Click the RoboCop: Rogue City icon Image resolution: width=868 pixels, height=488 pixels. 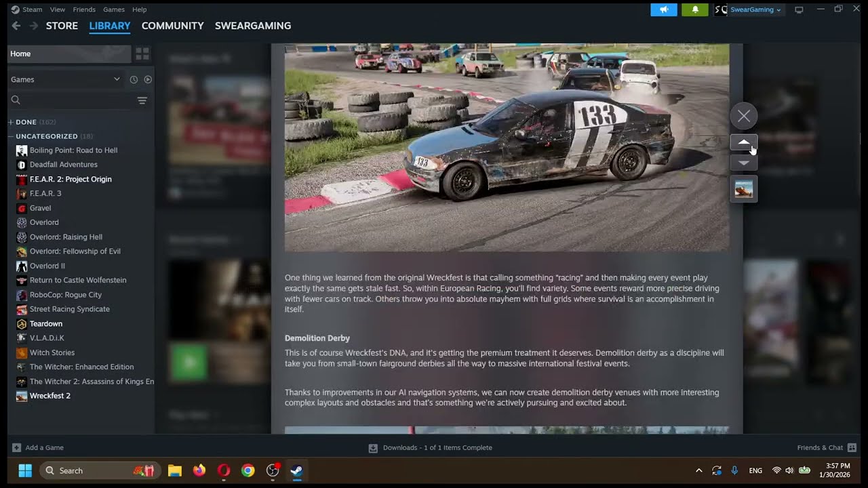(x=22, y=295)
